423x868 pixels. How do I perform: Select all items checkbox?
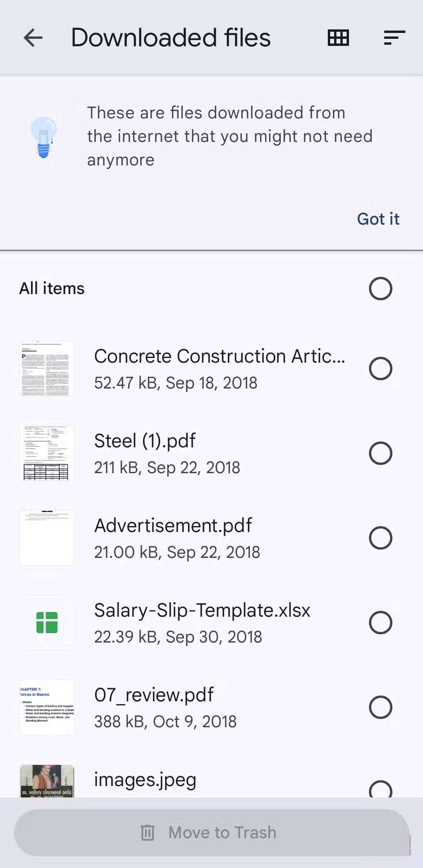click(x=380, y=289)
